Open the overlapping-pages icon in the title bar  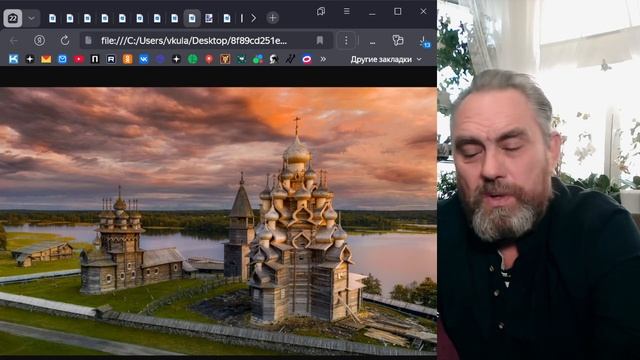coord(321,12)
